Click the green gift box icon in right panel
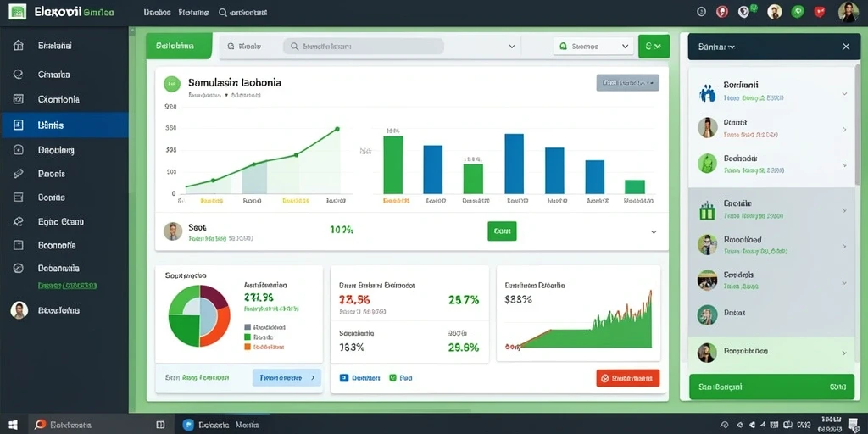This screenshot has height=434, width=868. pyautogui.click(x=707, y=211)
